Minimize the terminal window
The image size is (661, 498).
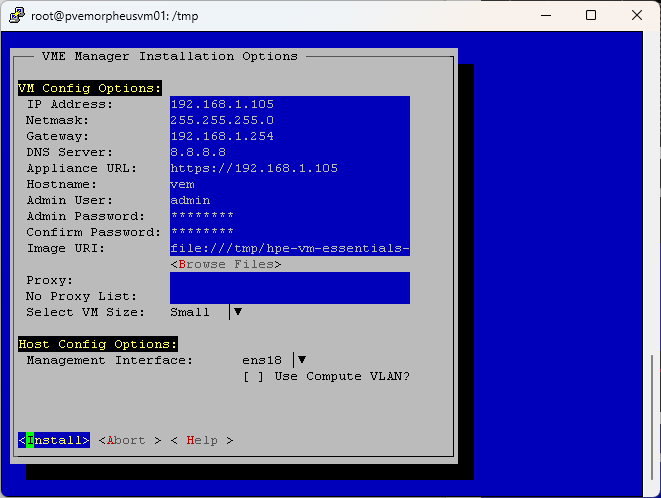545,15
